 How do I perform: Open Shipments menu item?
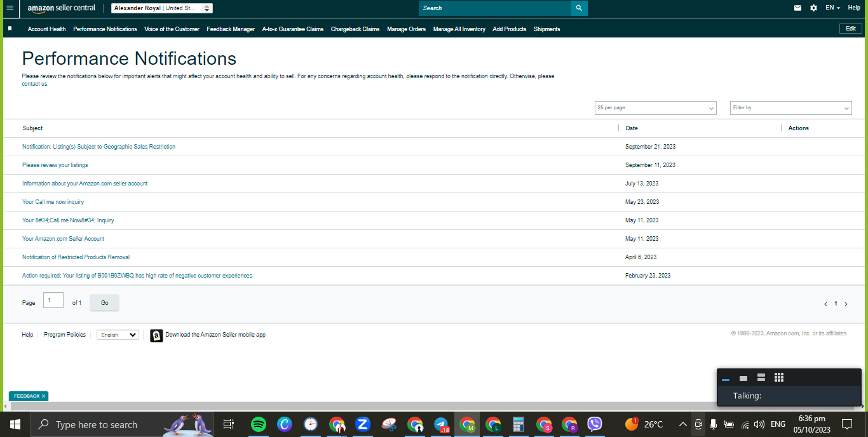coord(547,29)
